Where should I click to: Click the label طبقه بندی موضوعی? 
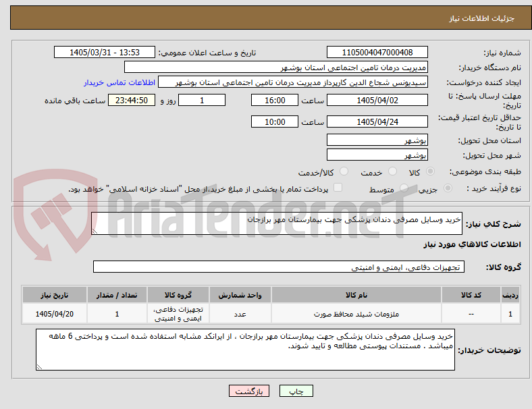[x=485, y=171]
